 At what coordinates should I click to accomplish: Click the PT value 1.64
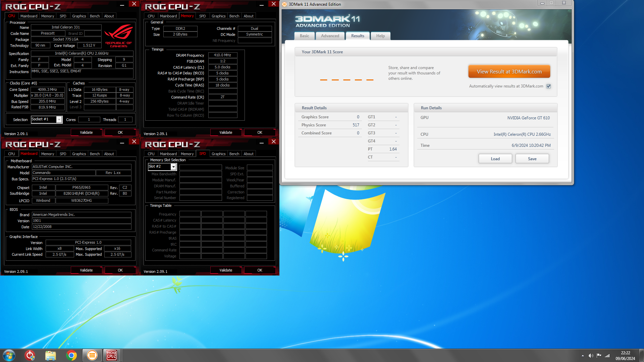pyautogui.click(x=393, y=149)
